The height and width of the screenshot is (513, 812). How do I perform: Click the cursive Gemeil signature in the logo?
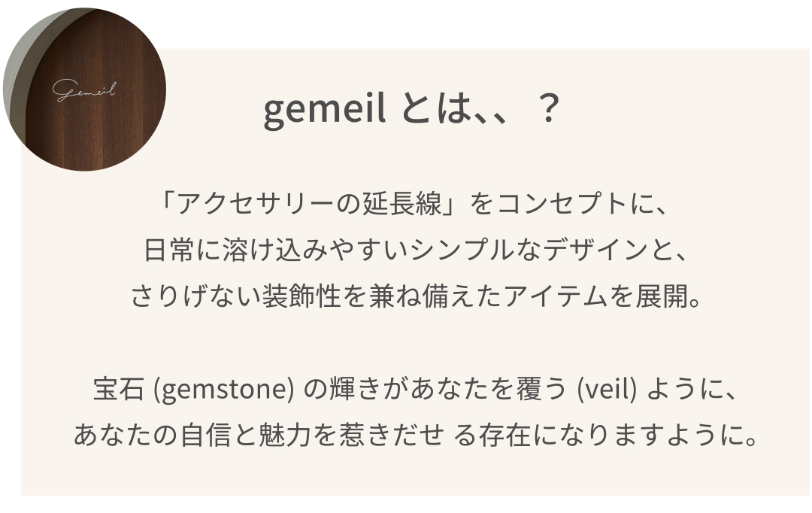pos(84,91)
